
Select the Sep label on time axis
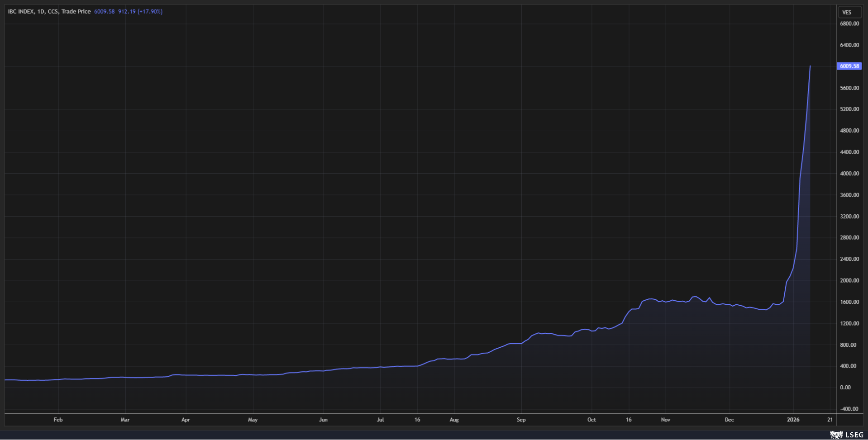coord(521,420)
